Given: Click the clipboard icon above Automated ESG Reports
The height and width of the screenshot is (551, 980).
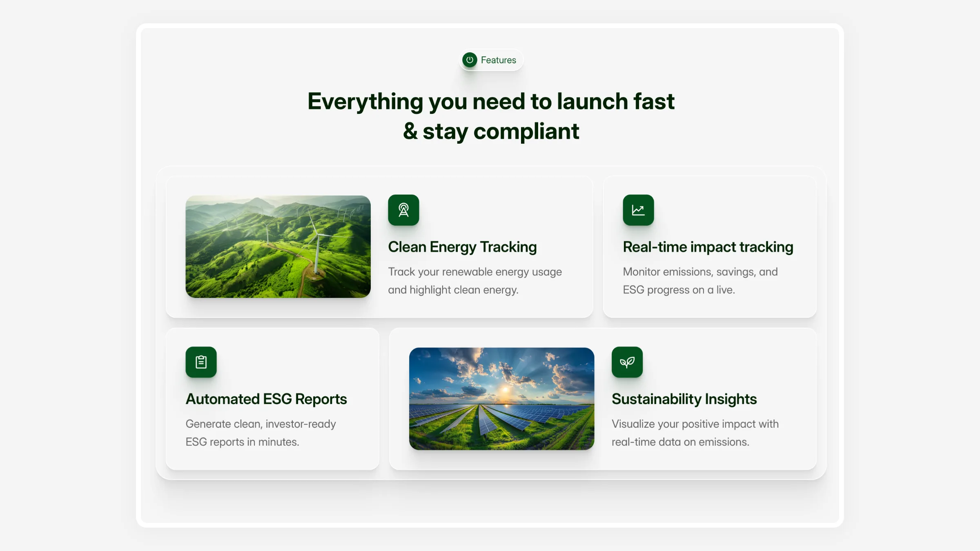Looking at the screenshot, I should tap(201, 362).
